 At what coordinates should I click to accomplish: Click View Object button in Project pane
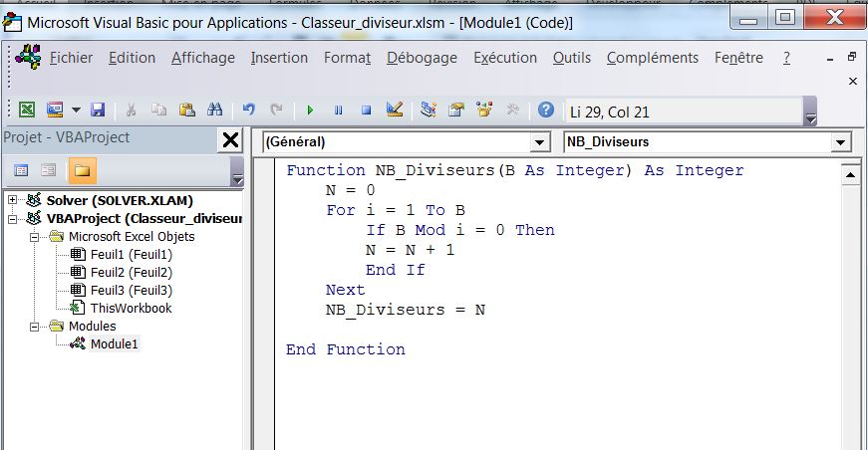tap(48, 170)
